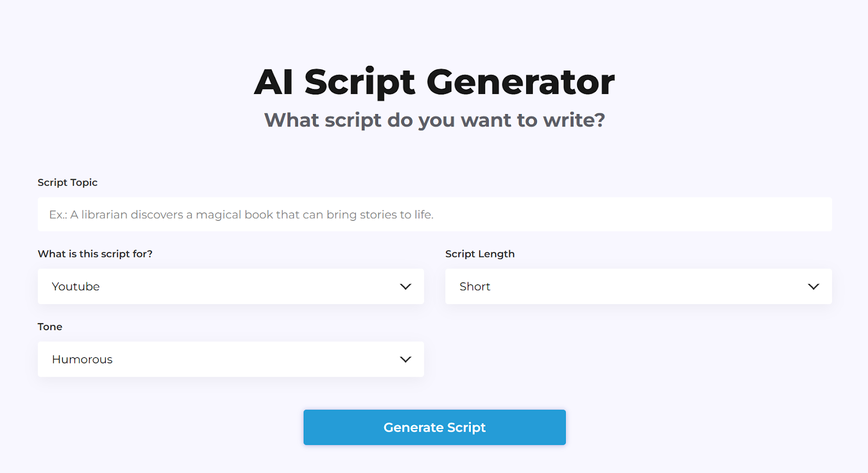Image resolution: width=868 pixels, height=473 pixels.
Task: Open the 'What is this script for?' dropdown
Action: pos(231,286)
